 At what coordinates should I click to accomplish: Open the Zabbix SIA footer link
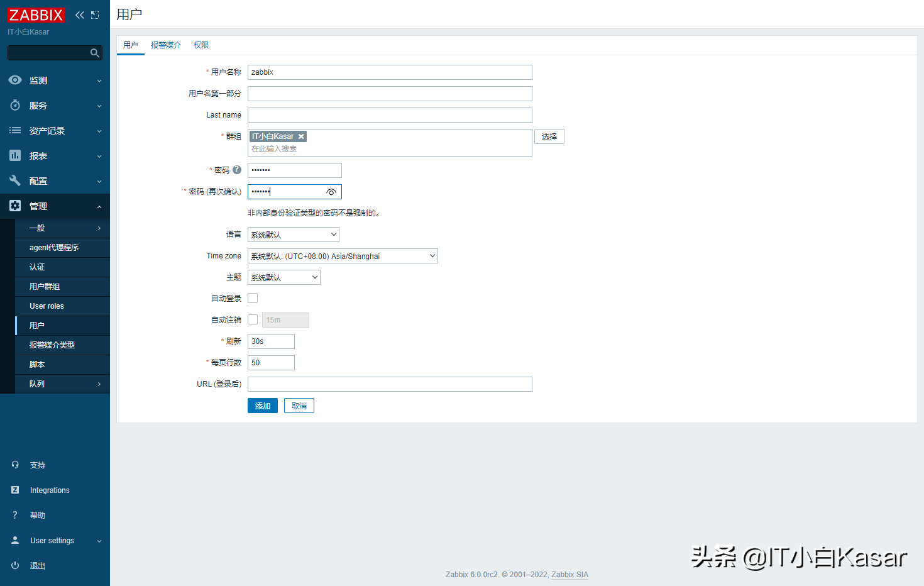coord(569,575)
